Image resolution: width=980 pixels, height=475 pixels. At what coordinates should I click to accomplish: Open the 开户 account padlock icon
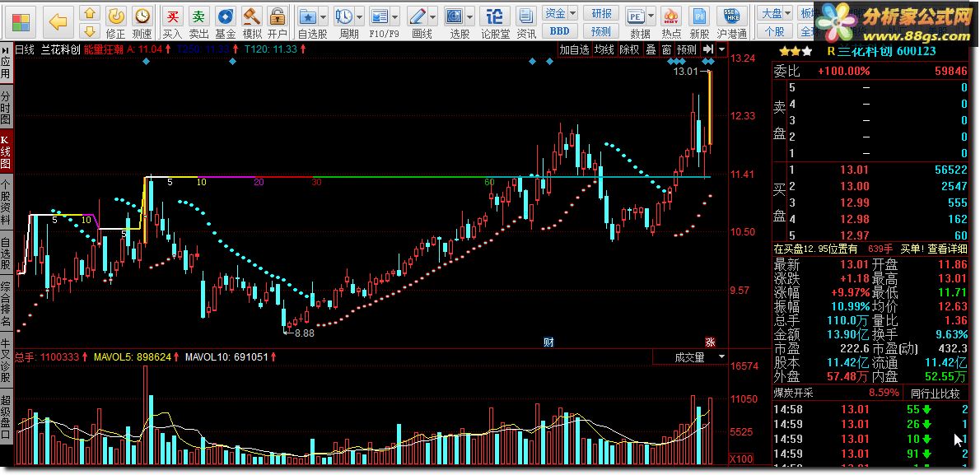[x=278, y=22]
